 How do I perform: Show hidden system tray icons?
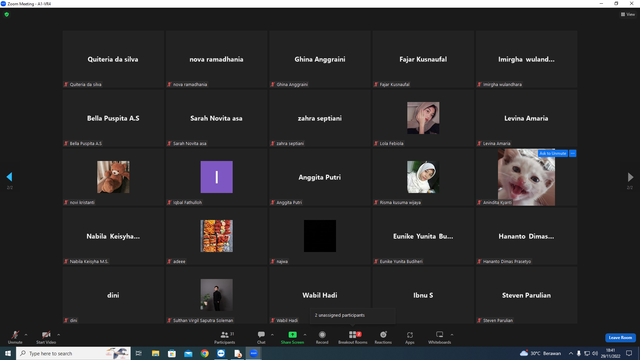click(x=571, y=353)
